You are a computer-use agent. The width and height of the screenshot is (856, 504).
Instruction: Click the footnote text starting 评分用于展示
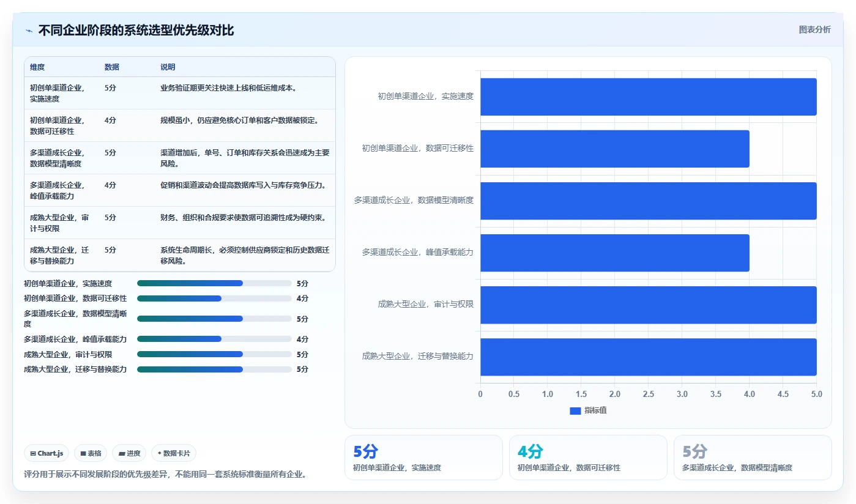[165, 474]
